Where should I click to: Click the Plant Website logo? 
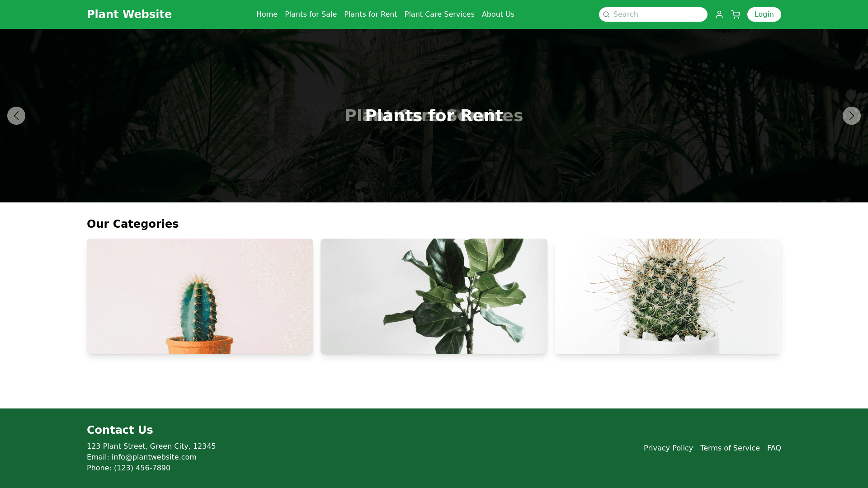129,14
